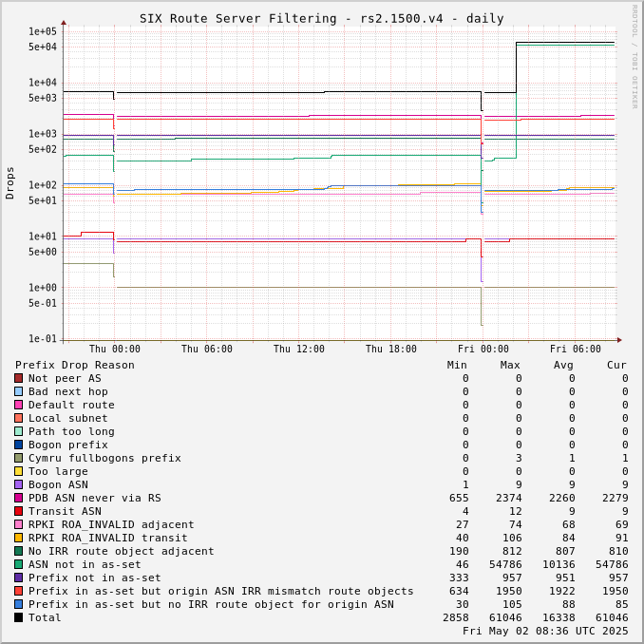644x644 pixels.
Task: Click the origin ASN IRR mismatch swatch
Action: [x=18, y=591]
